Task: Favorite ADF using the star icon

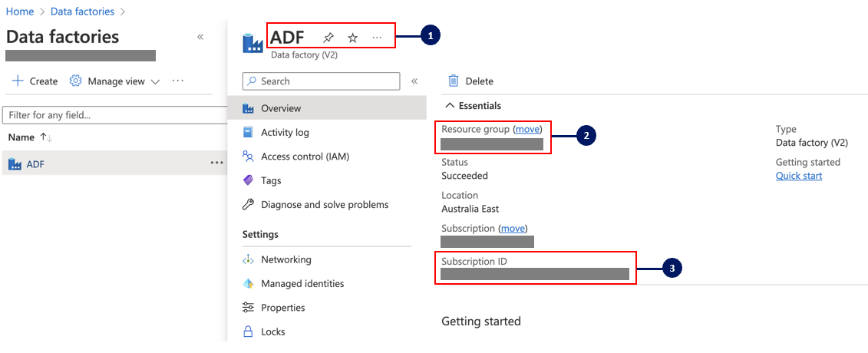Action: (352, 37)
